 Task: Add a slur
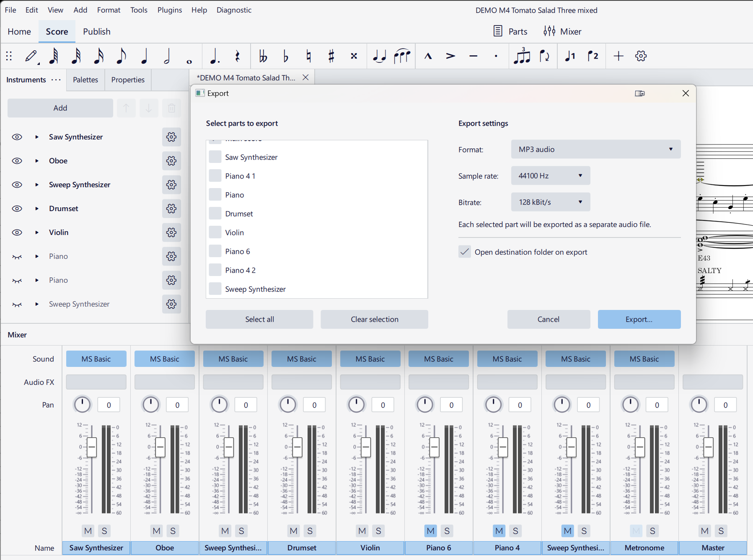pos(402,56)
